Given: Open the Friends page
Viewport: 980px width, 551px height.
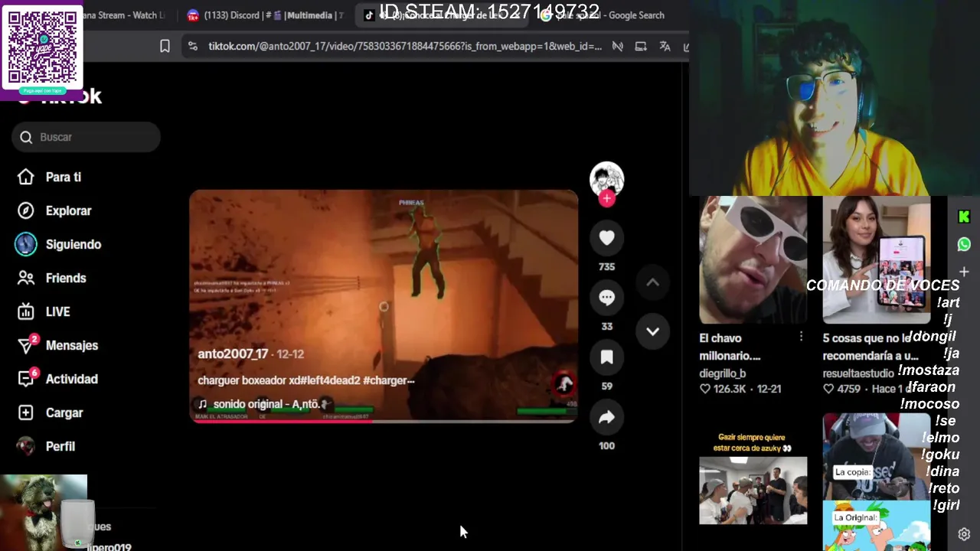Looking at the screenshot, I should pyautogui.click(x=51, y=278).
